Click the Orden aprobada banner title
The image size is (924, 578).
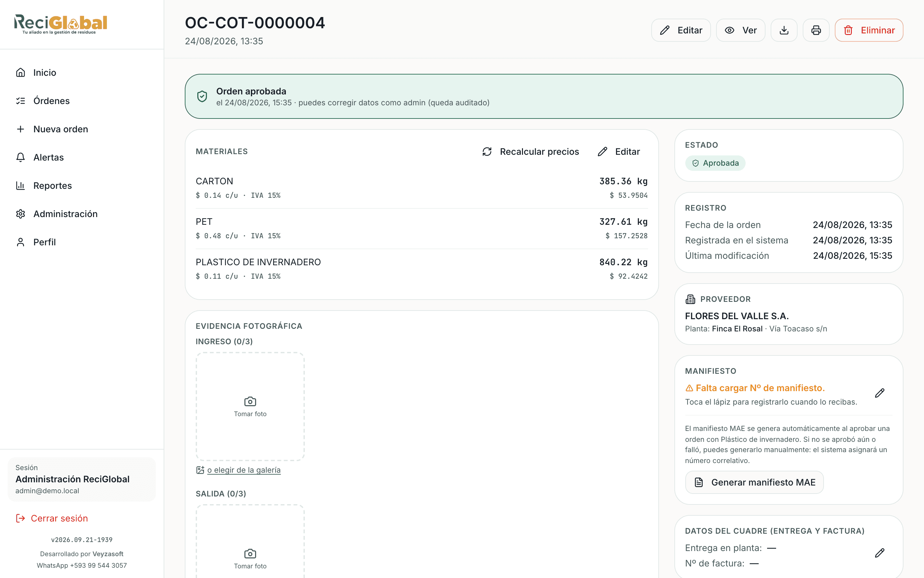tap(251, 92)
